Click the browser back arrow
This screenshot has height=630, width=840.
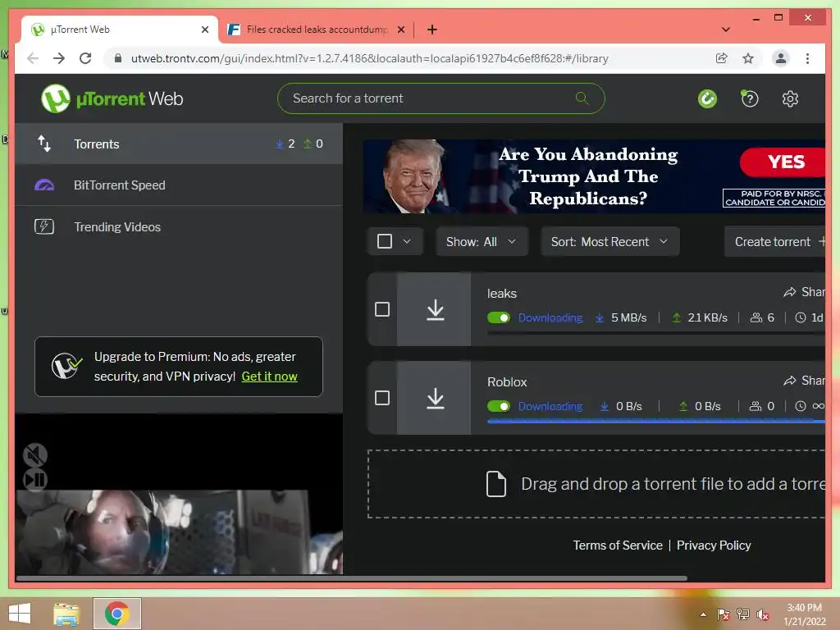coord(33,58)
